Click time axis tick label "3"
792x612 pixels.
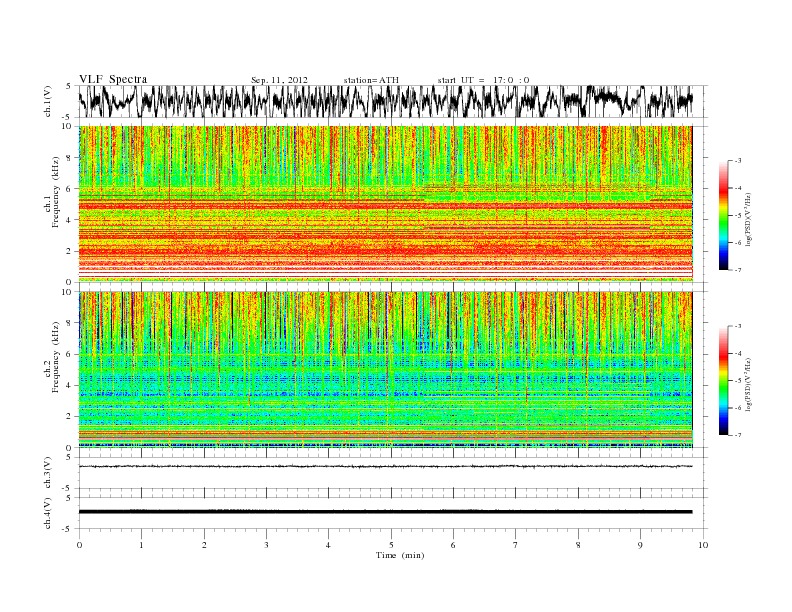(266, 545)
